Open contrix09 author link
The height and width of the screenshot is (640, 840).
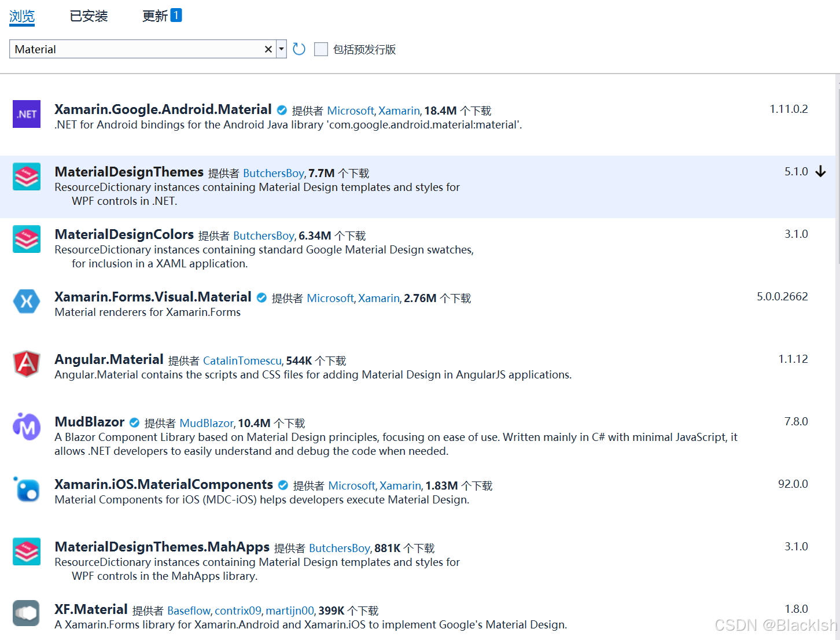pos(238,610)
